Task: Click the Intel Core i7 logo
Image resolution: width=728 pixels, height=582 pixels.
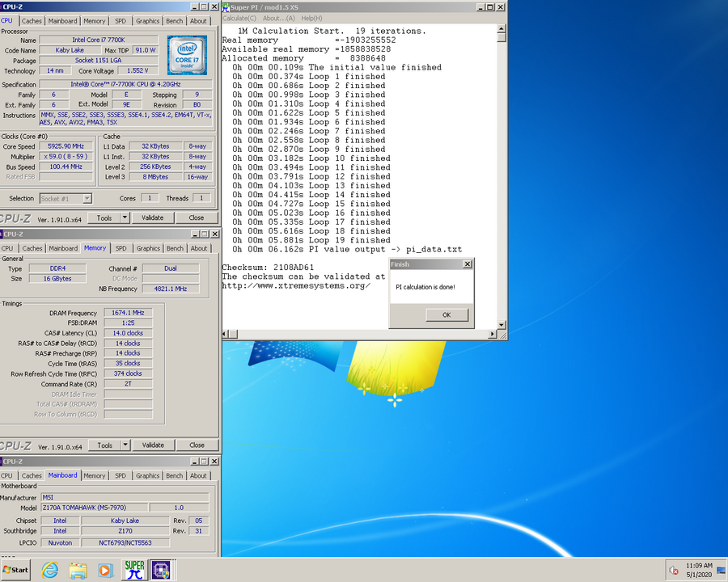Action: pos(187,55)
